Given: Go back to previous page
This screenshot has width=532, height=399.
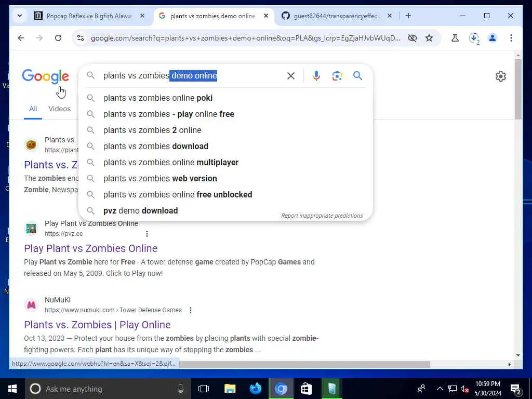Looking at the screenshot, I should (x=21, y=38).
